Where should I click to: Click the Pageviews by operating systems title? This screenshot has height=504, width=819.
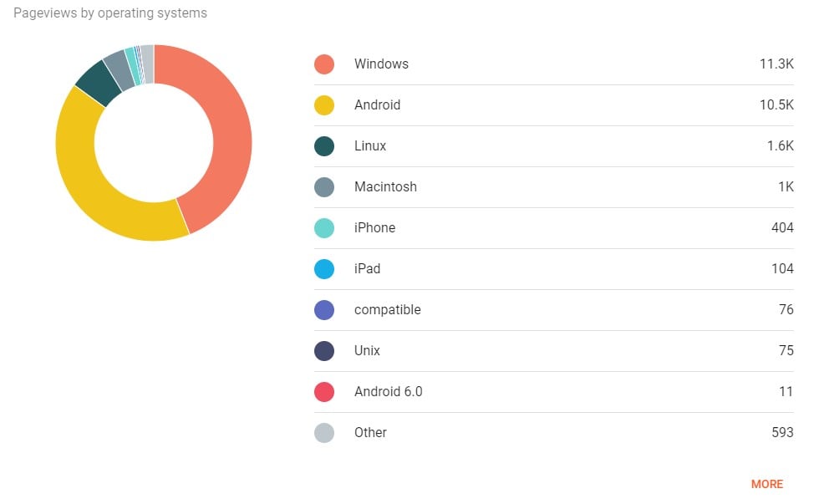110,13
